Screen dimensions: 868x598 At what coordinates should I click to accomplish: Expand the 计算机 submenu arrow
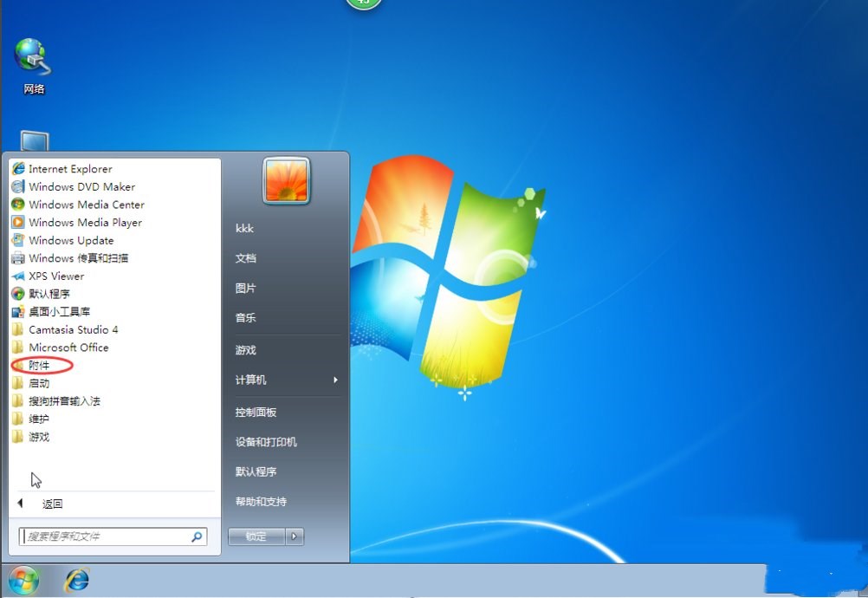click(x=335, y=380)
